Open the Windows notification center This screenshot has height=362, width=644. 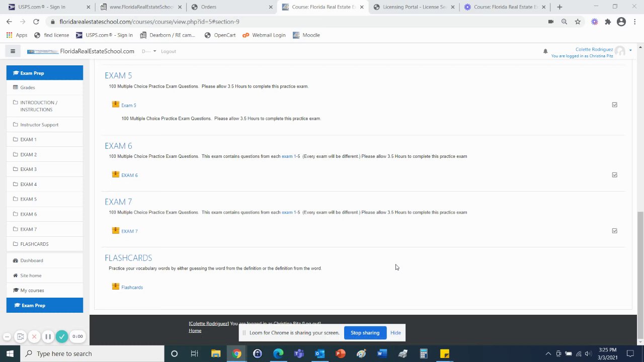pyautogui.click(x=630, y=353)
